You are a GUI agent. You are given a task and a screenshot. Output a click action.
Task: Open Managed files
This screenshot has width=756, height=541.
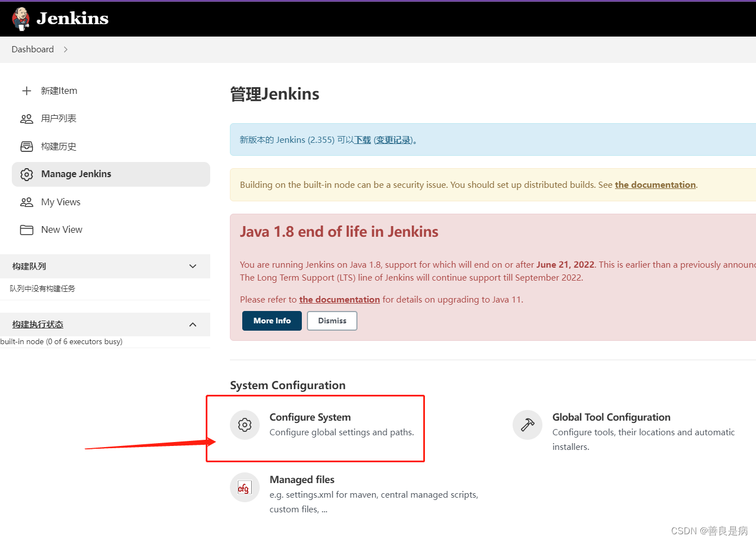point(302,480)
